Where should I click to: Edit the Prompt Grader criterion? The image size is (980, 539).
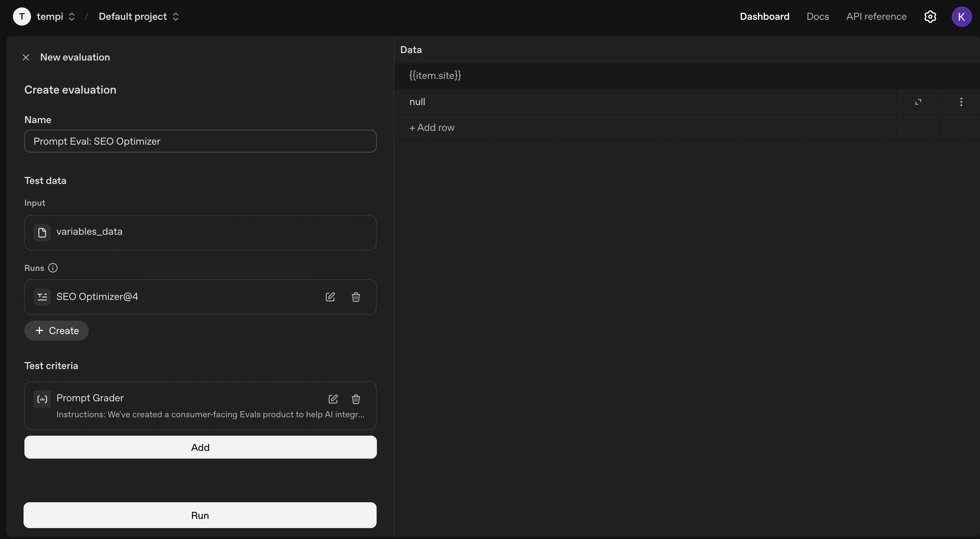coord(333,399)
